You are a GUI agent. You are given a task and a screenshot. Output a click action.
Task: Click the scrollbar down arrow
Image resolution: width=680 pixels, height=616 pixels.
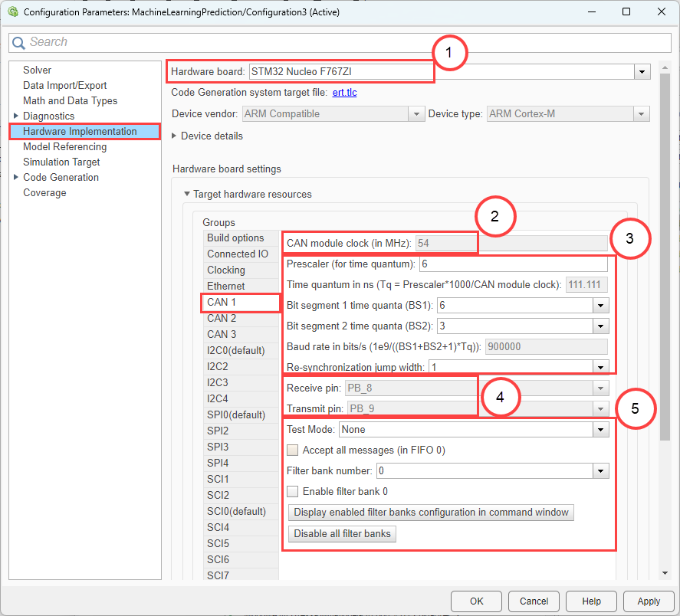point(664,572)
